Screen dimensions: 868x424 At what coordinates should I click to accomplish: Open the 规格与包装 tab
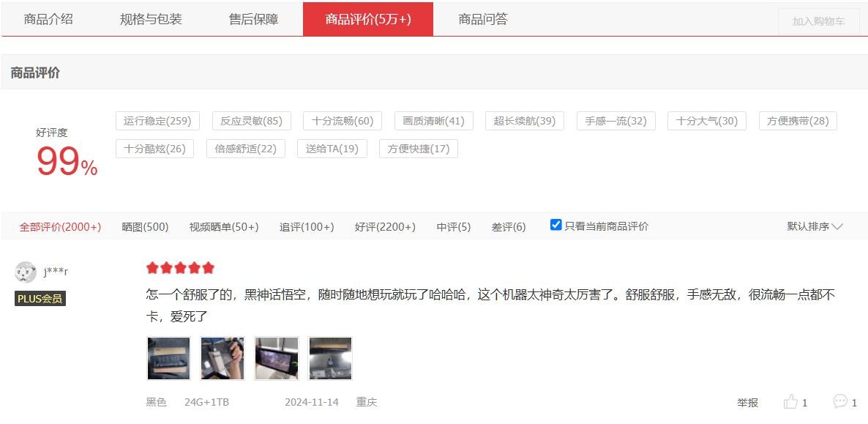pyautogui.click(x=151, y=19)
